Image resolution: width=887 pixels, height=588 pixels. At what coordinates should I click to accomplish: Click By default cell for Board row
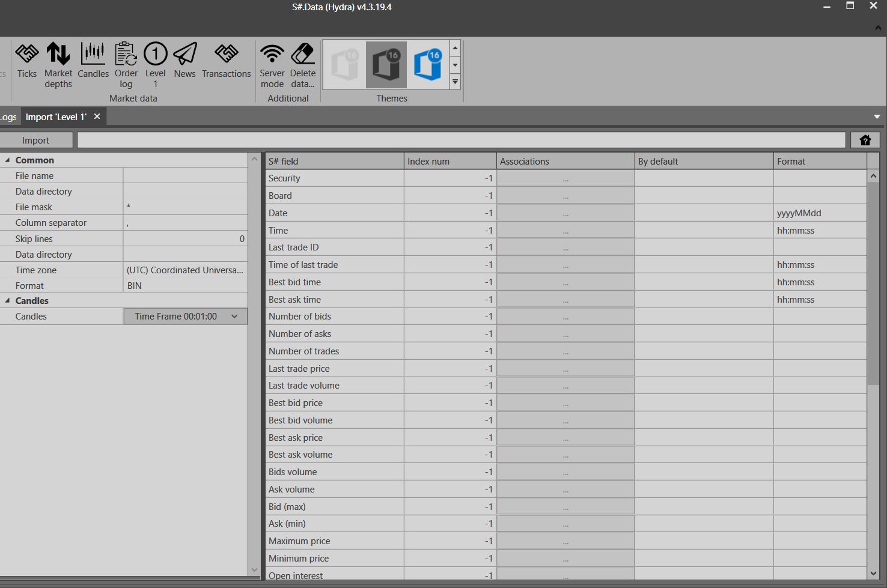pos(704,196)
